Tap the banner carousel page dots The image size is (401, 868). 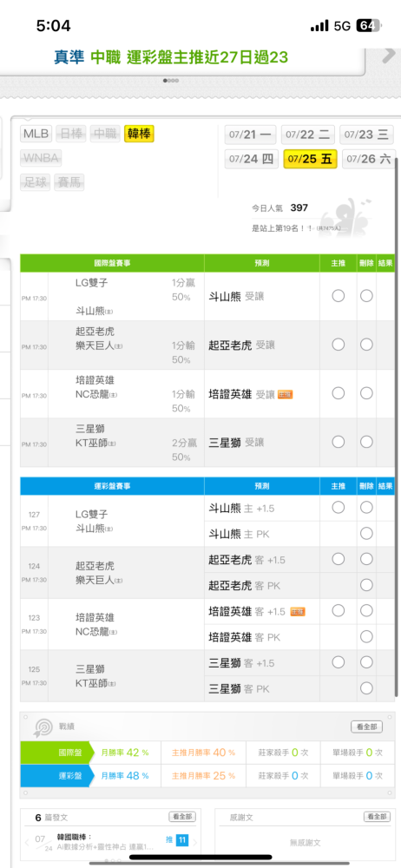point(171,80)
